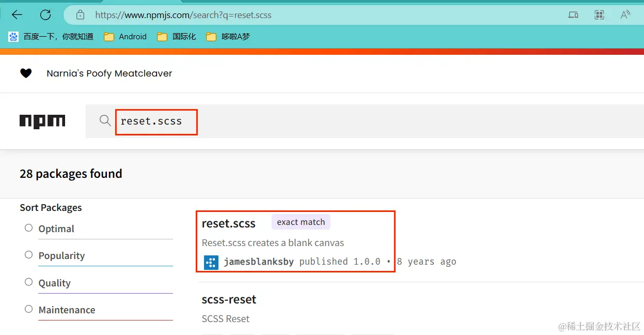Viewport: 644px width, 335px height.
Task: Click the address bar padlock icon
Action: (80, 14)
